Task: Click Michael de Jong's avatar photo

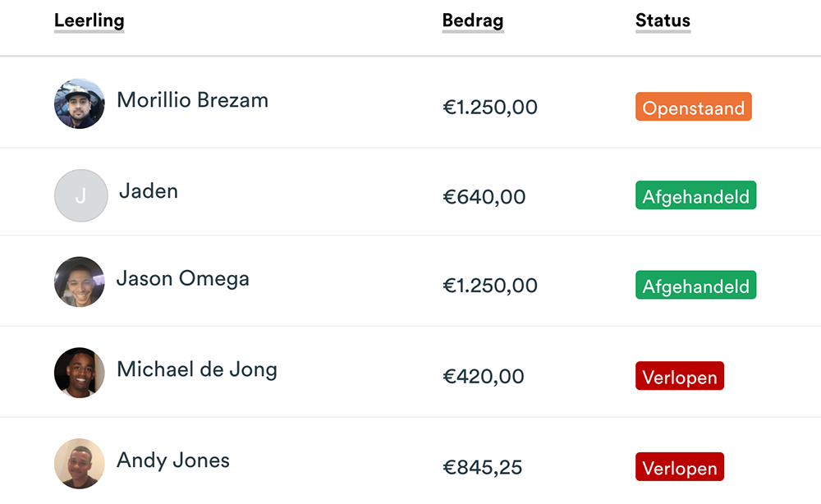Action: (x=80, y=373)
